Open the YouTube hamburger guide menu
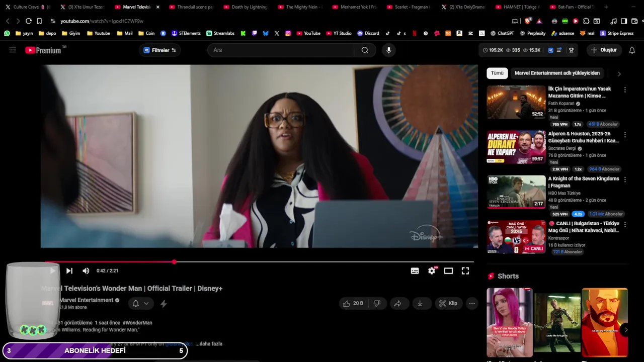The width and height of the screenshot is (644, 362). (x=13, y=50)
